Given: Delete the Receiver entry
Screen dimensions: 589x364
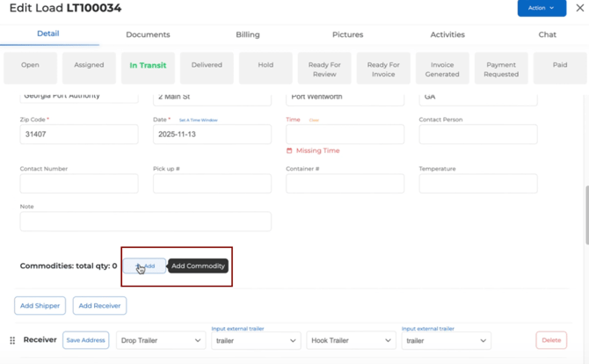Looking at the screenshot, I should click(551, 340).
